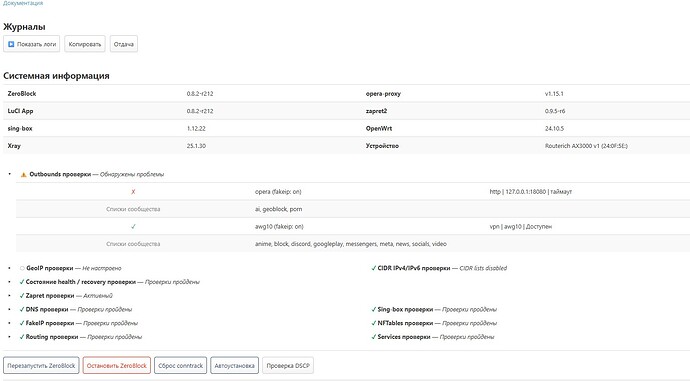The width and height of the screenshot is (690, 381).
Task: Expand the FakeIP проверки item
Action: click(x=50, y=323)
